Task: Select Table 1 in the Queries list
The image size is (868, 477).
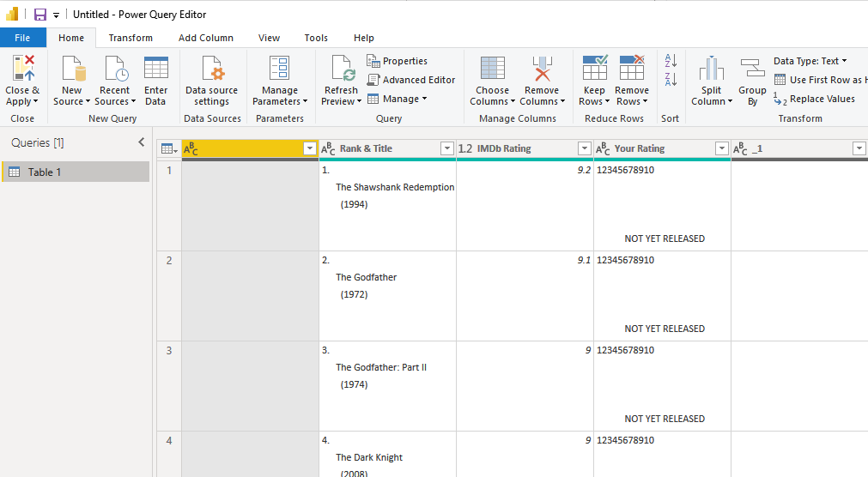Action: click(x=45, y=172)
